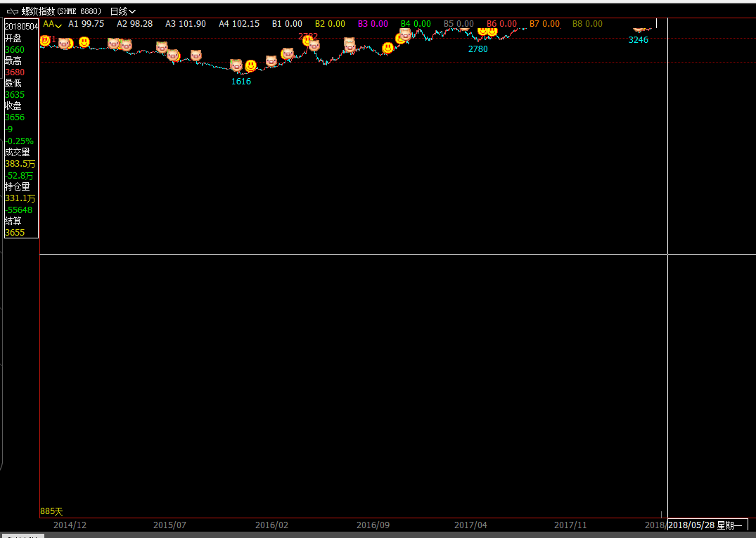Click the lone pig icon below A4 102.15
This screenshot has height=538, width=756.
pyautogui.click(x=196, y=55)
